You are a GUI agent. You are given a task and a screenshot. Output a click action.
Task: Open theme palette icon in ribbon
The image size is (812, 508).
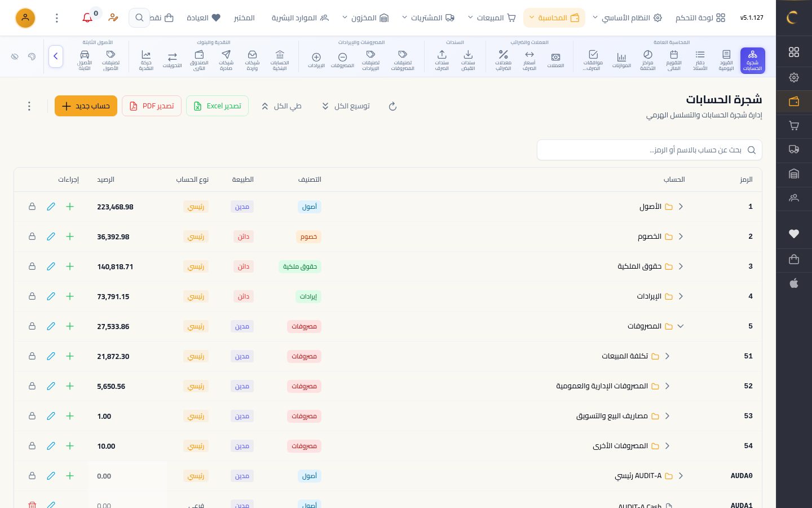pyautogui.click(x=32, y=56)
